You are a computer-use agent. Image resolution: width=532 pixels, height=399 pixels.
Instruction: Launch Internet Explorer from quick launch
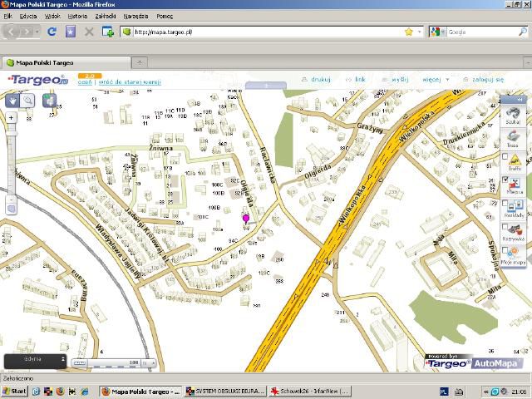[x=85, y=392]
